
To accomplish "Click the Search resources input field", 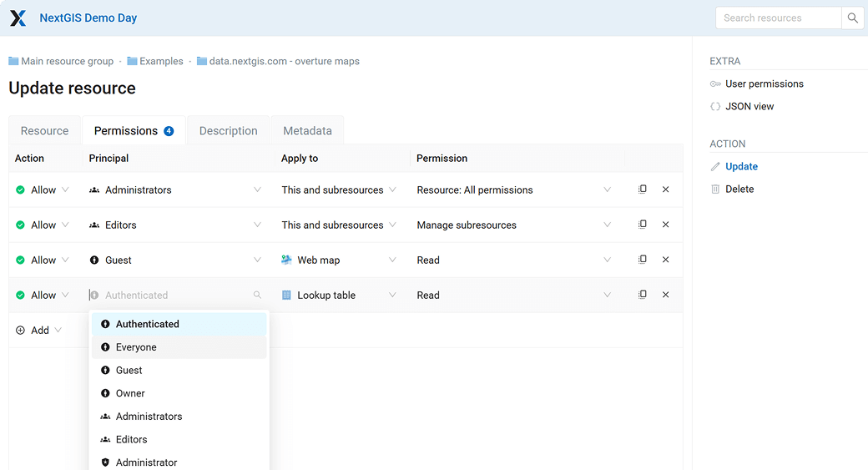I will (778, 18).
